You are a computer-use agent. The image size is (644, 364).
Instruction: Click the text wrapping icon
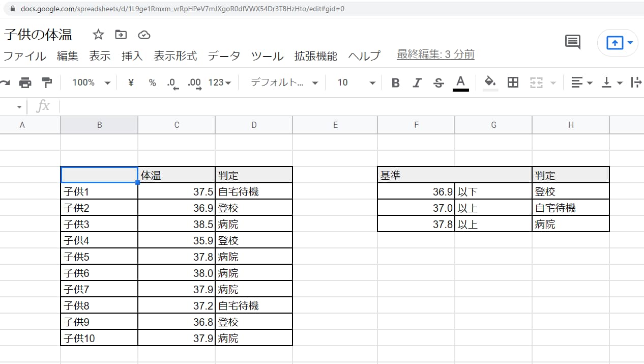click(x=636, y=82)
